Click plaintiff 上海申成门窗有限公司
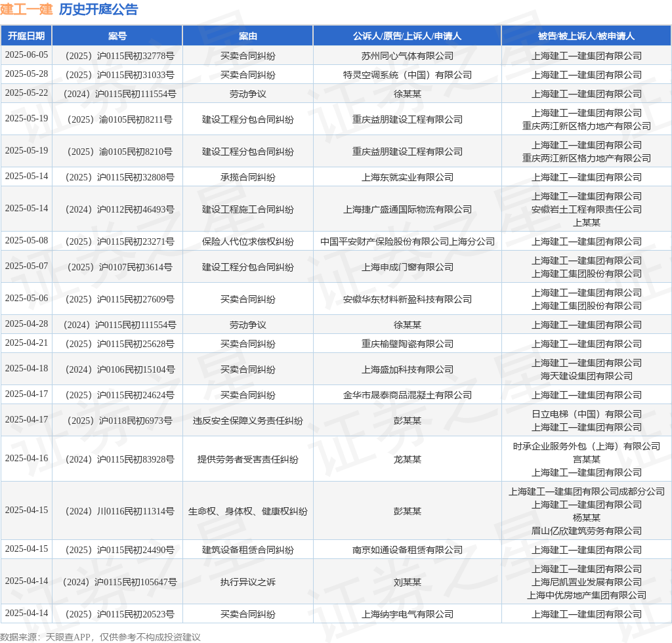 coord(407,267)
